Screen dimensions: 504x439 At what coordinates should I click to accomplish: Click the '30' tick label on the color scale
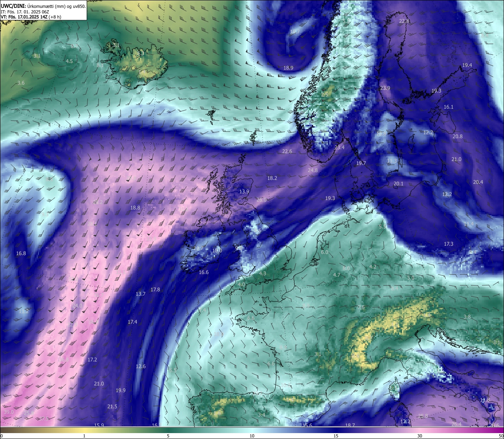tap(420, 436)
